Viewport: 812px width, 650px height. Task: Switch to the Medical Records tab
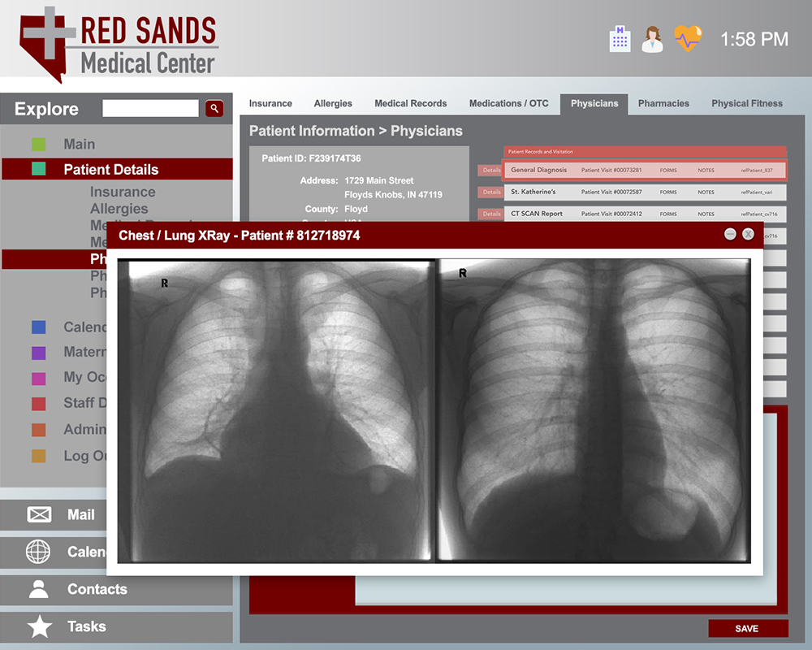click(x=410, y=103)
